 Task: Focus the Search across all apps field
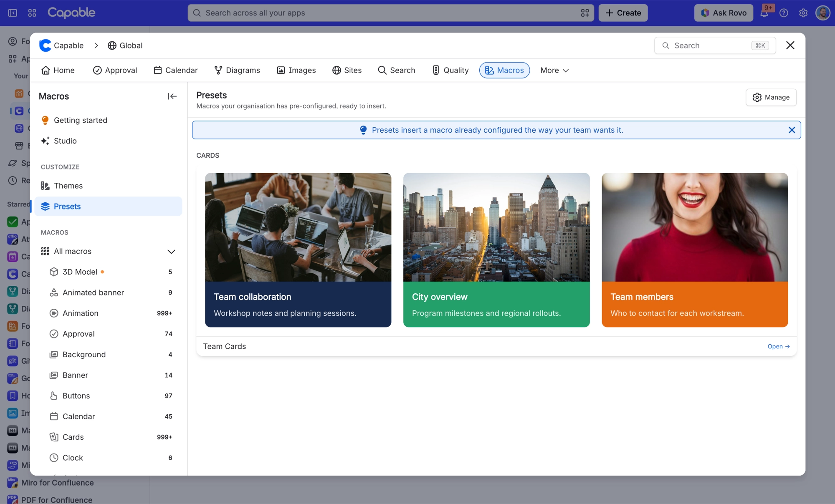click(390, 13)
